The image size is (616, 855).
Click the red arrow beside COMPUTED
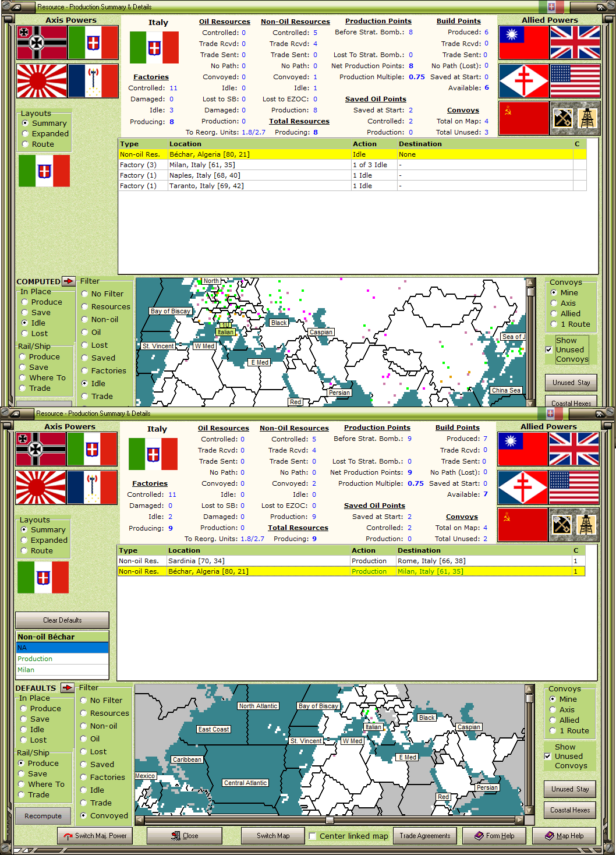coord(69,281)
